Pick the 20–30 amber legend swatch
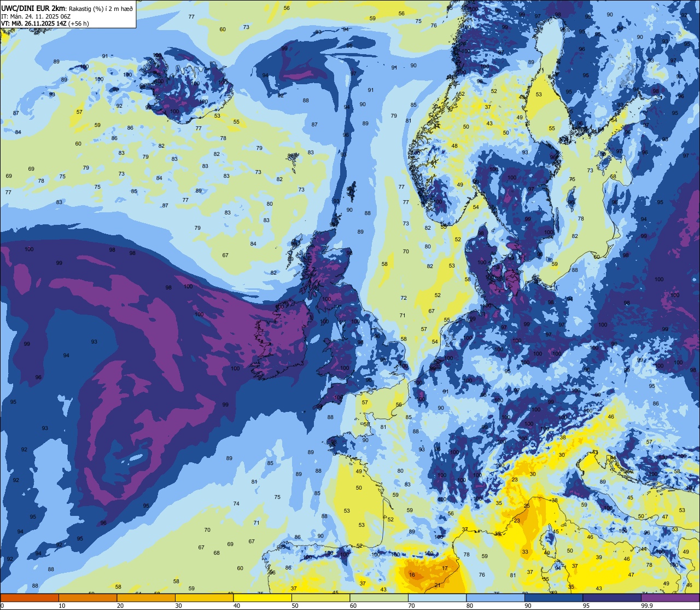Image resolution: width=700 pixels, height=610 pixels. point(146,597)
